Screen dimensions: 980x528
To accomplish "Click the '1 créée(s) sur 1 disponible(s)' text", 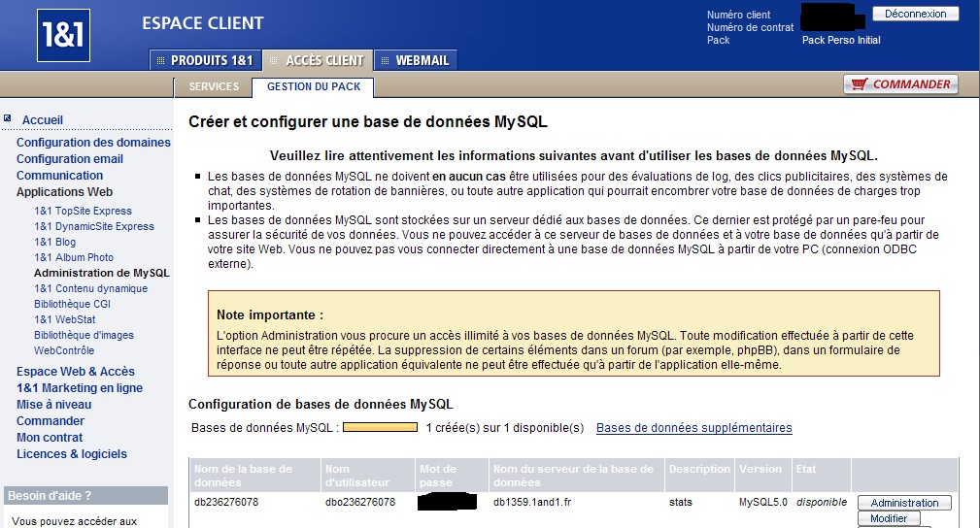I will pos(505,428).
